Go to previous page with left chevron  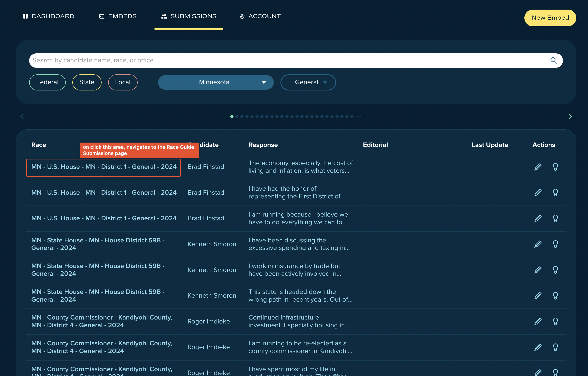pos(22,117)
